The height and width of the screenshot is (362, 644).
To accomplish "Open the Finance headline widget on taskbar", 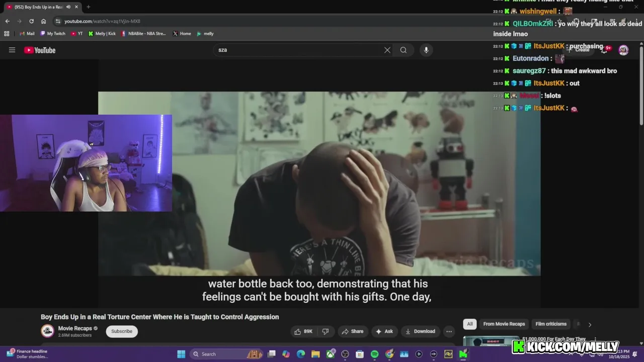I will point(28,354).
